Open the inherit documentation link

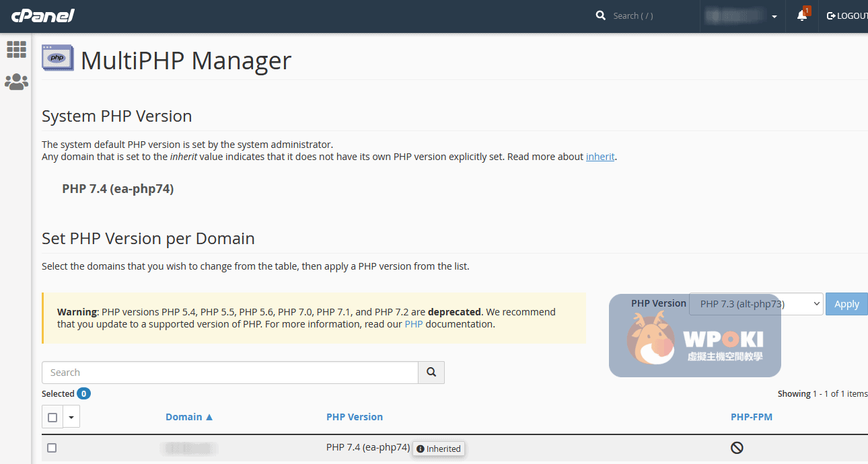600,157
